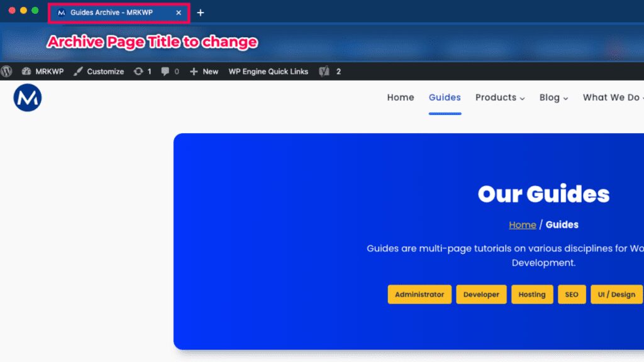Filter guides by Administrator tag
This screenshot has width=644, height=362.
click(419, 294)
